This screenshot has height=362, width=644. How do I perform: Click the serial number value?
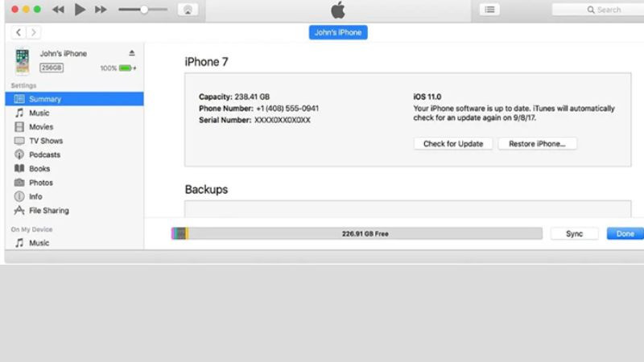283,120
